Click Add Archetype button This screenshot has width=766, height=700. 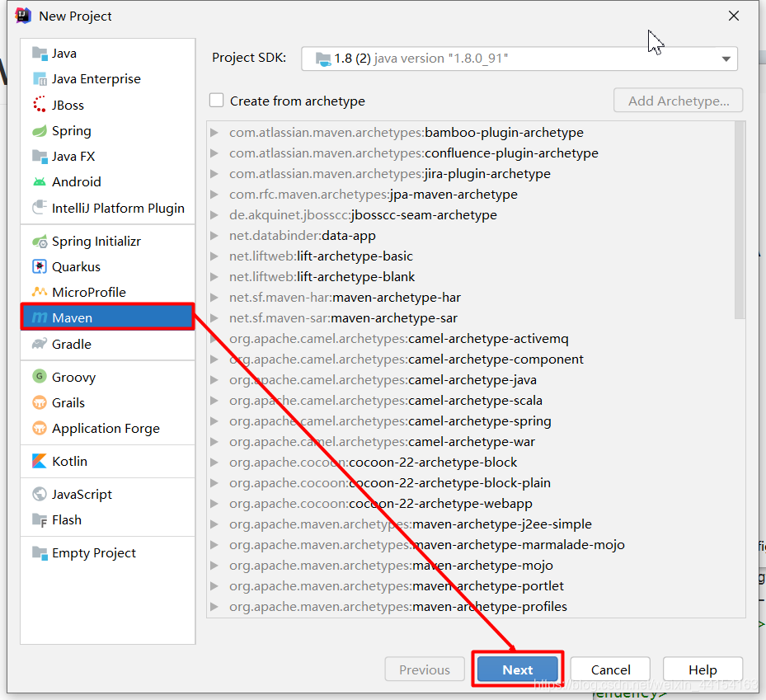[678, 101]
